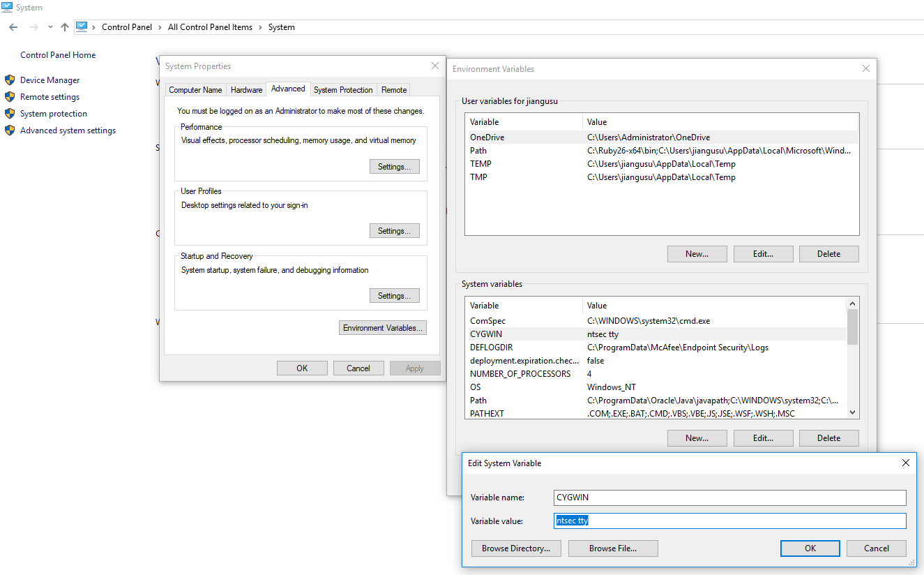Delete the selected user variable
This screenshot has height=575, width=924.
pos(828,253)
